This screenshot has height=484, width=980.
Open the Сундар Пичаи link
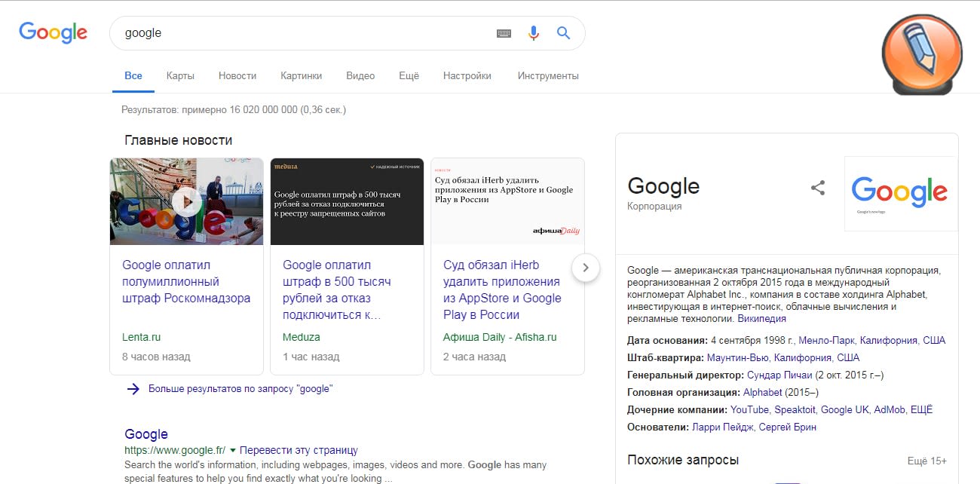pyautogui.click(x=780, y=375)
